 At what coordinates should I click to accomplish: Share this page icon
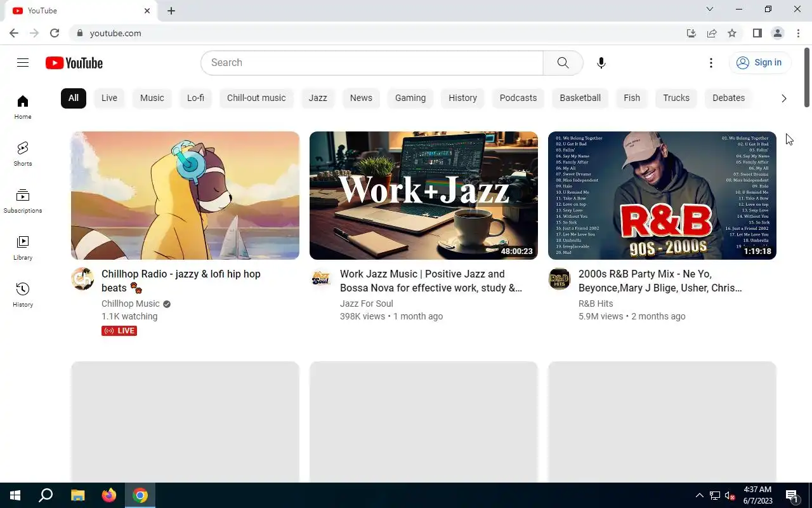point(712,33)
